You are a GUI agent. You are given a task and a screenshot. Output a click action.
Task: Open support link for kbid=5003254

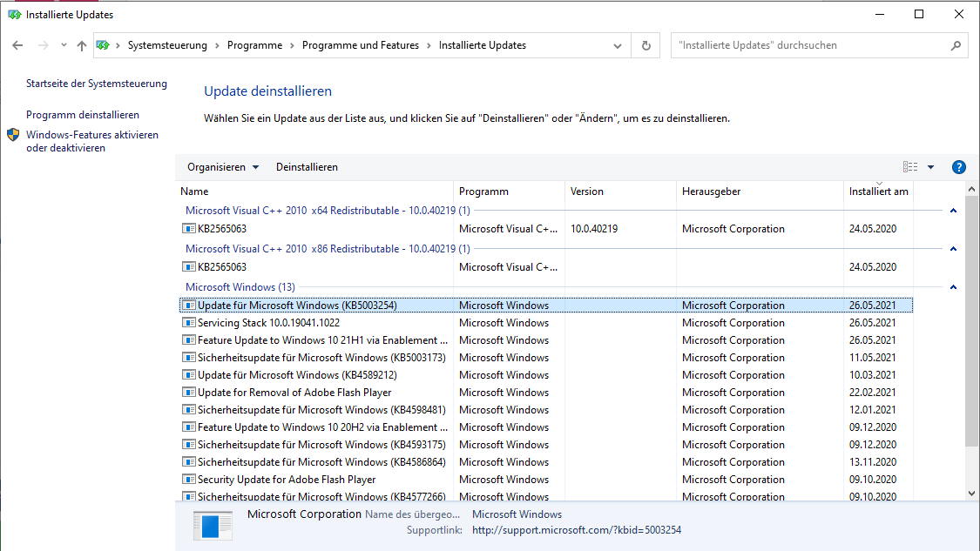tap(577, 530)
